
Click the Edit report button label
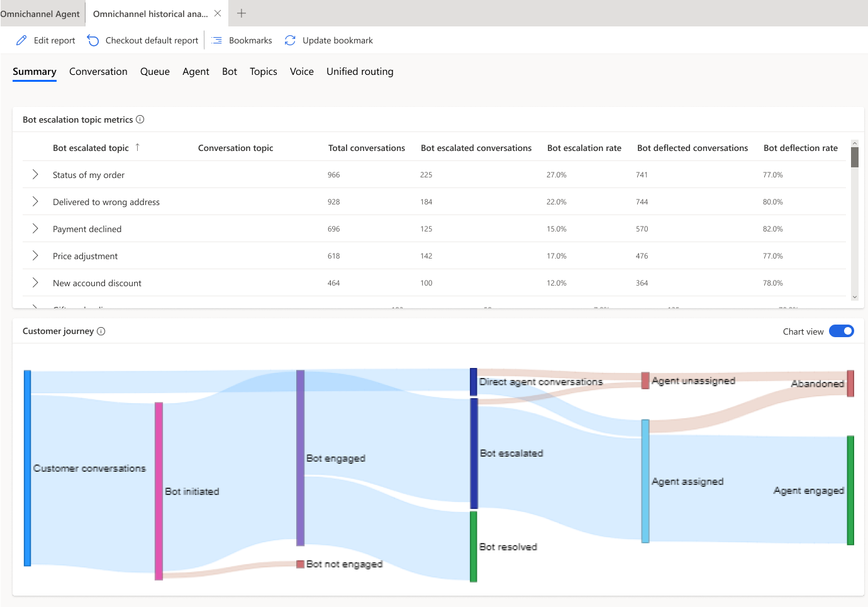click(x=54, y=40)
